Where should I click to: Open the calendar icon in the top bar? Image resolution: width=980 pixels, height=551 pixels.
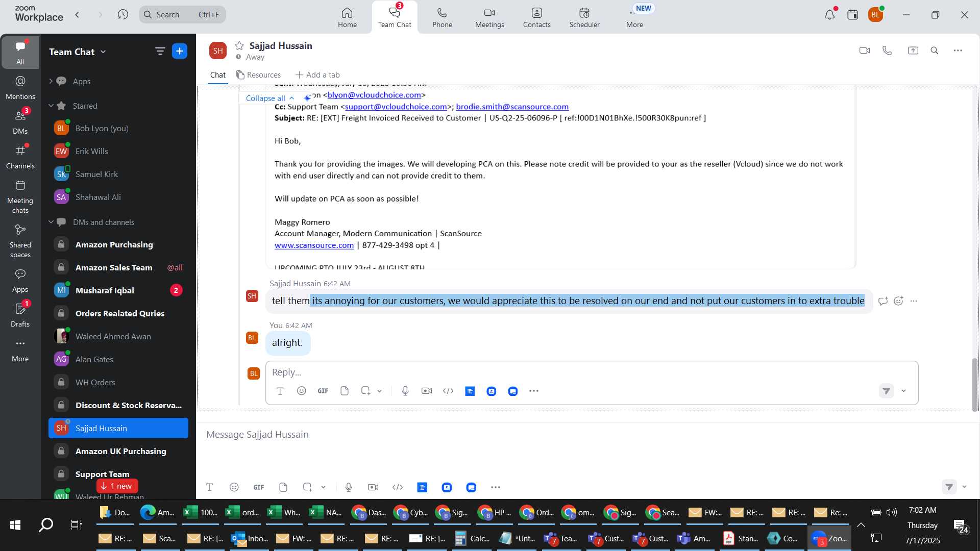tap(852, 15)
